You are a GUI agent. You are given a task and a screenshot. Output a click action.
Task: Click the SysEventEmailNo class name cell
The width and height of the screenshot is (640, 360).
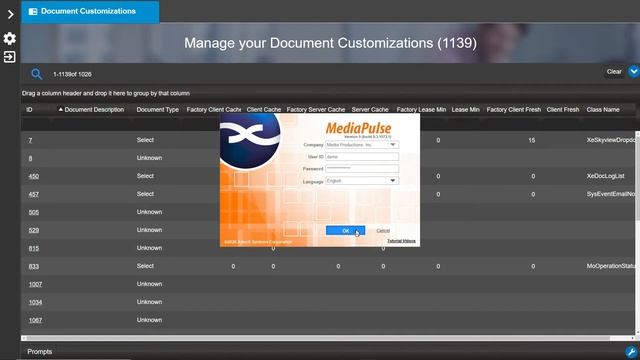[x=611, y=194]
